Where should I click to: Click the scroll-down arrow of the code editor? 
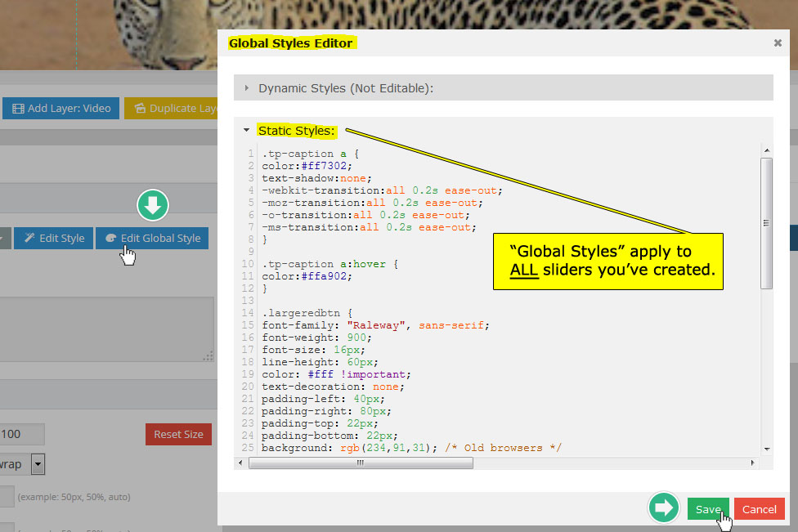[766, 449]
